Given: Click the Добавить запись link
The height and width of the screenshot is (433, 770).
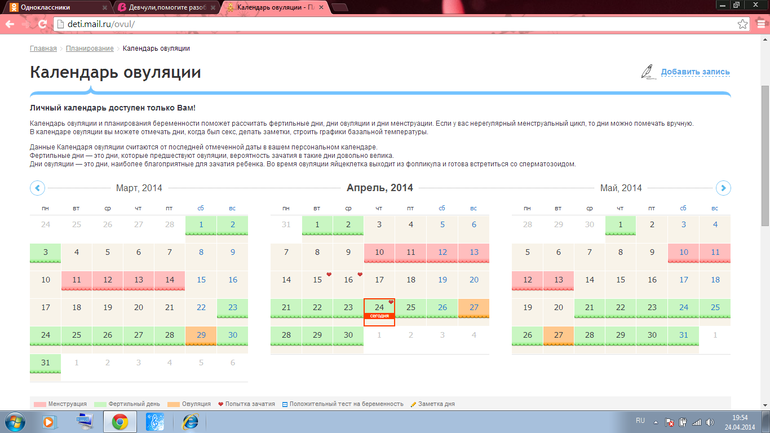Looking at the screenshot, I should [695, 72].
